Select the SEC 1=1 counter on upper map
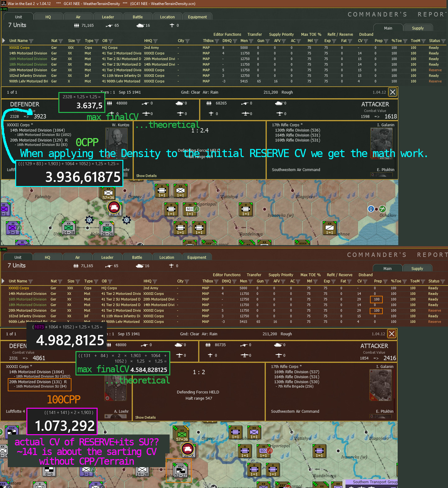Image resolution: width=448 pixels, height=488 pixels. click(190, 210)
